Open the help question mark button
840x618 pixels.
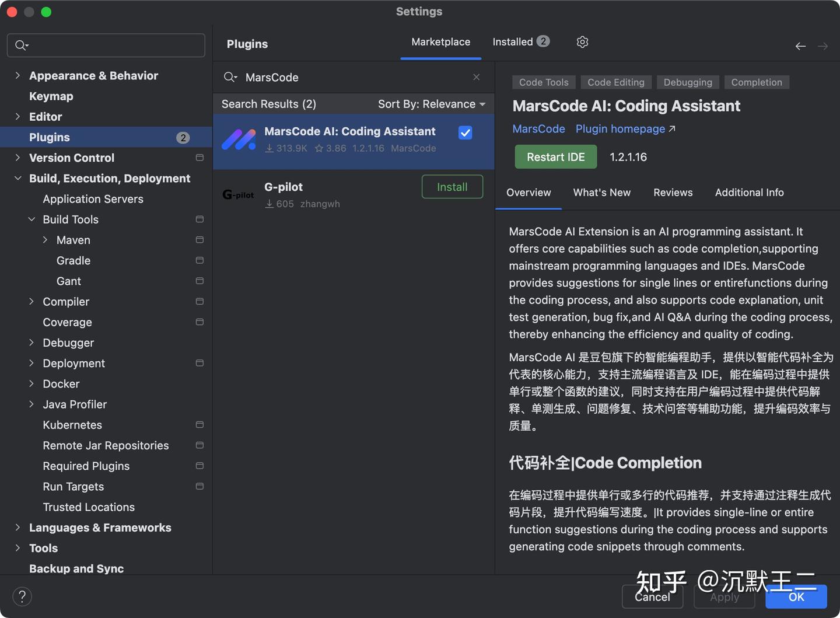22,596
